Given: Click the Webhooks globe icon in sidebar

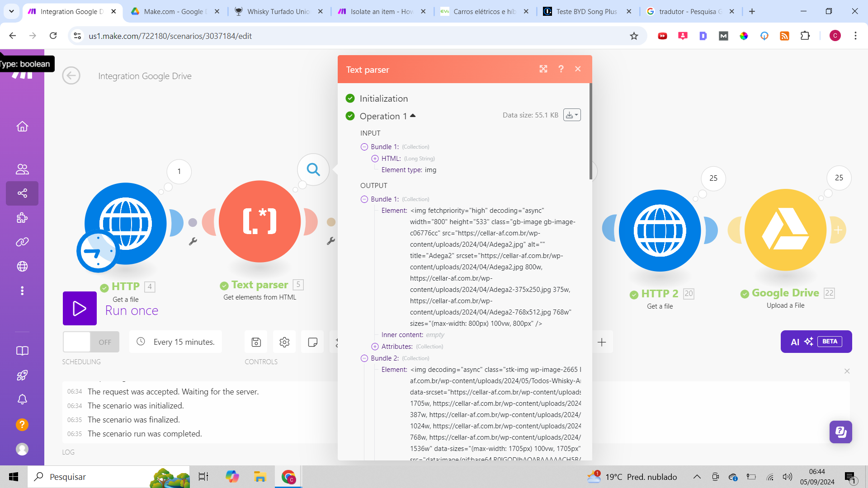Looking at the screenshot, I should [22, 266].
